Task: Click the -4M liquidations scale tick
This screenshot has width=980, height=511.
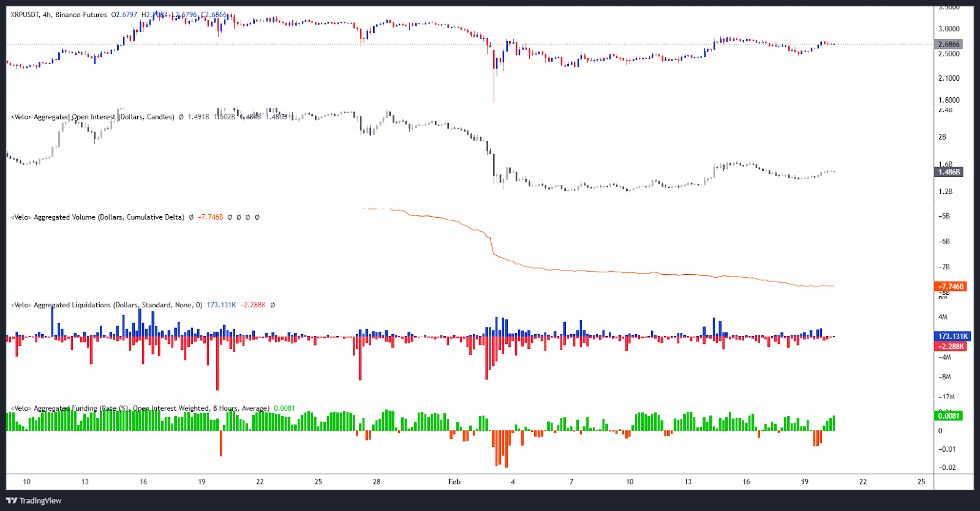Action: pos(944,357)
